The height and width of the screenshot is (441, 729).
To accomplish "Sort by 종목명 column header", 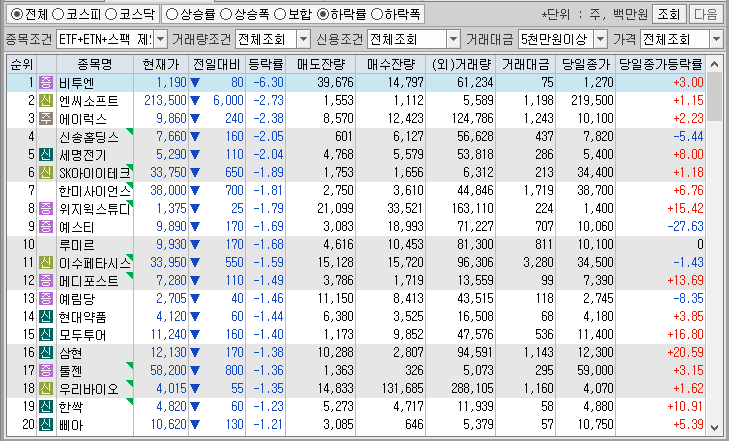I will (95, 64).
